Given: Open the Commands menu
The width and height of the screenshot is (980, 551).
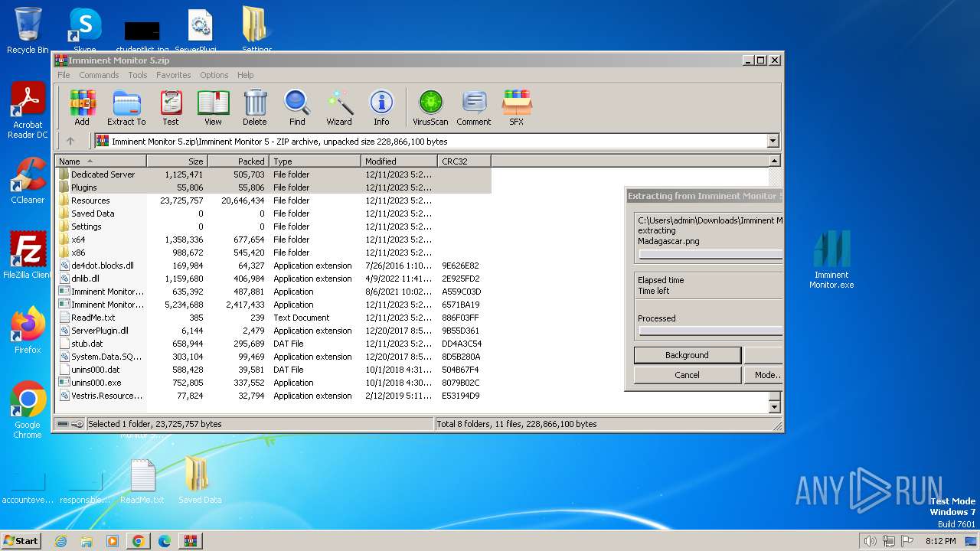Looking at the screenshot, I should point(99,75).
